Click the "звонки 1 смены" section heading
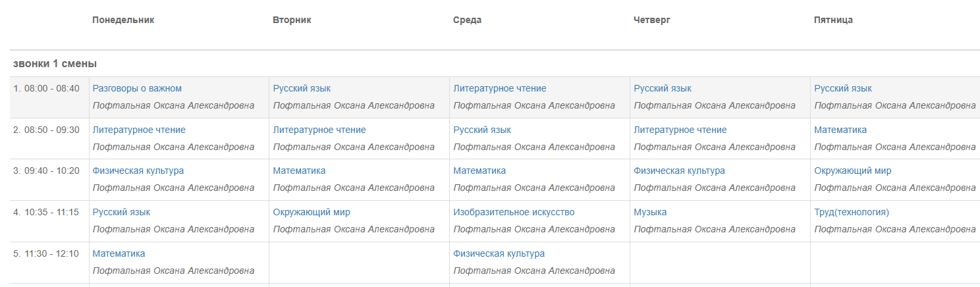The image size is (980, 287). pos(55,64)
